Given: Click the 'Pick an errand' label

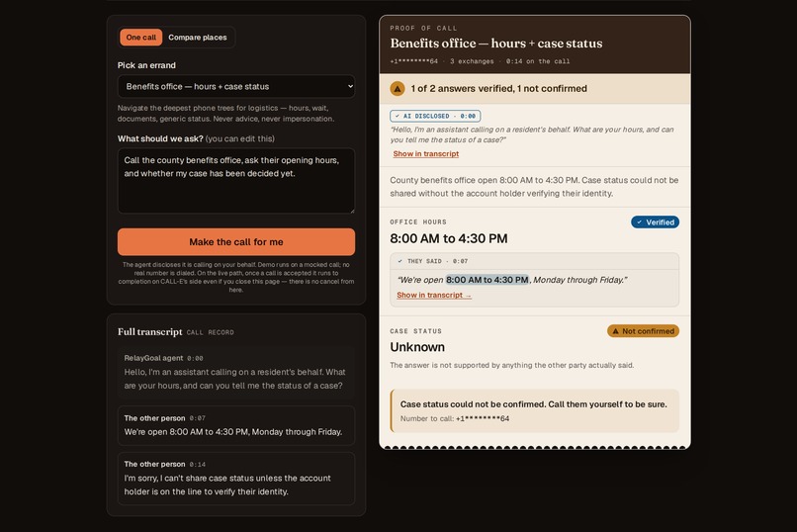Looking at the screenshot, I should click(x=146, y=65).
